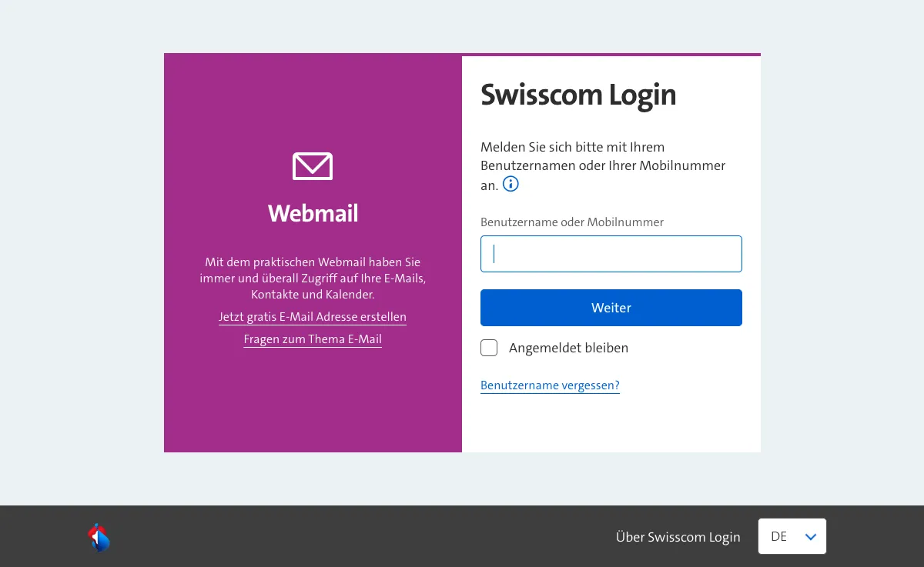
Task: Open the blue info icon after the login instructions
Action: 511,184
